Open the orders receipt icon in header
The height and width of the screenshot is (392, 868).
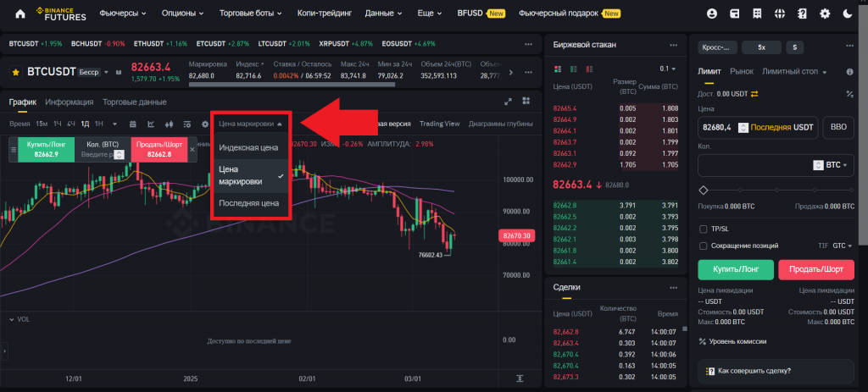tap(757, 14)
